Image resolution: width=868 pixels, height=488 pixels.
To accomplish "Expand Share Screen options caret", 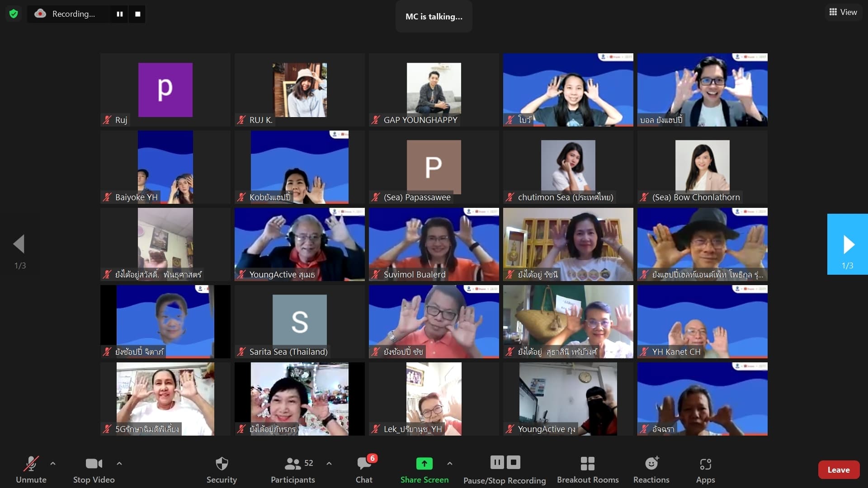I will 450,463.
